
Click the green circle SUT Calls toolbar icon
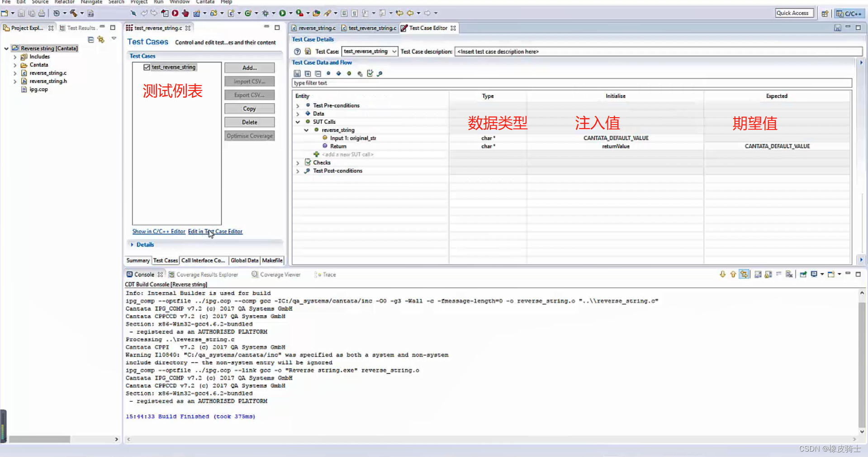349,73
